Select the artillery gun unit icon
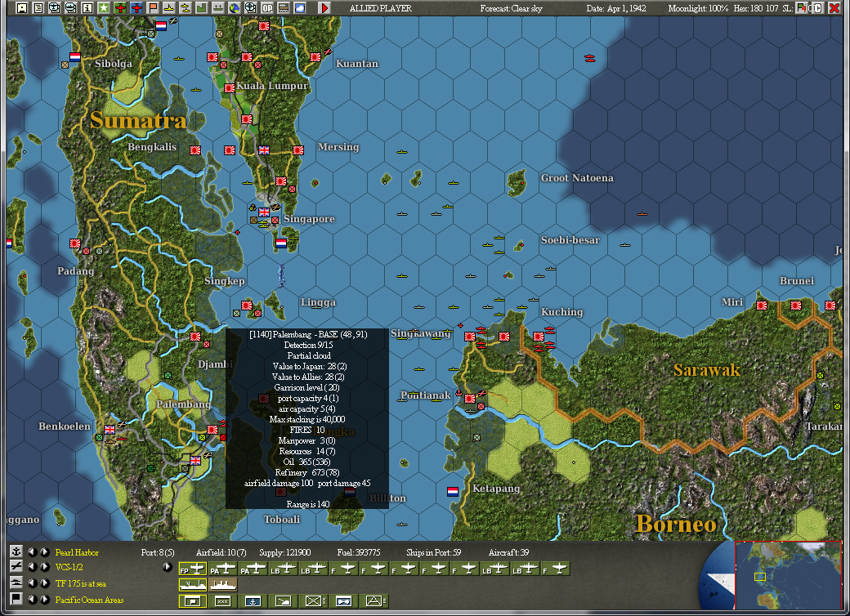 (x=284, y=600)
